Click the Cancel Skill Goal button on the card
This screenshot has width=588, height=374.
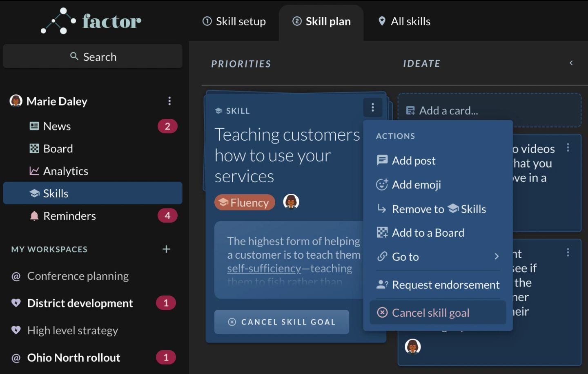click(x=282, y=322)
